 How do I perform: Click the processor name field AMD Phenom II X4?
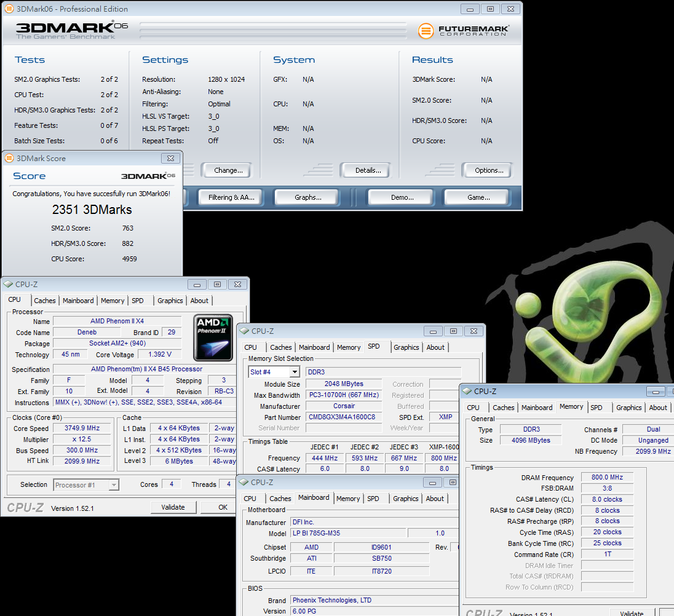pos(117,321)
